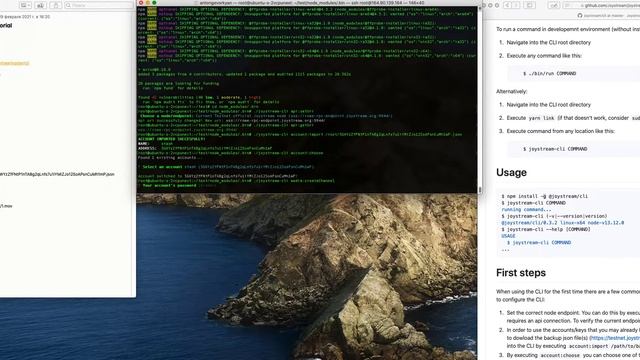Click the yellow highlighted text in Notes
This screenshot has height=360, width=640.
tap(15, 63)
